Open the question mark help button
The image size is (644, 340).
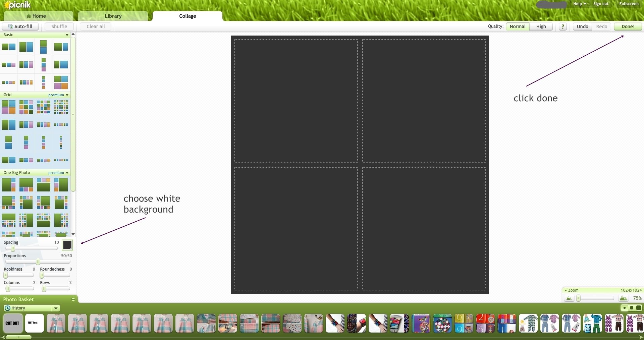coord(563,26)
